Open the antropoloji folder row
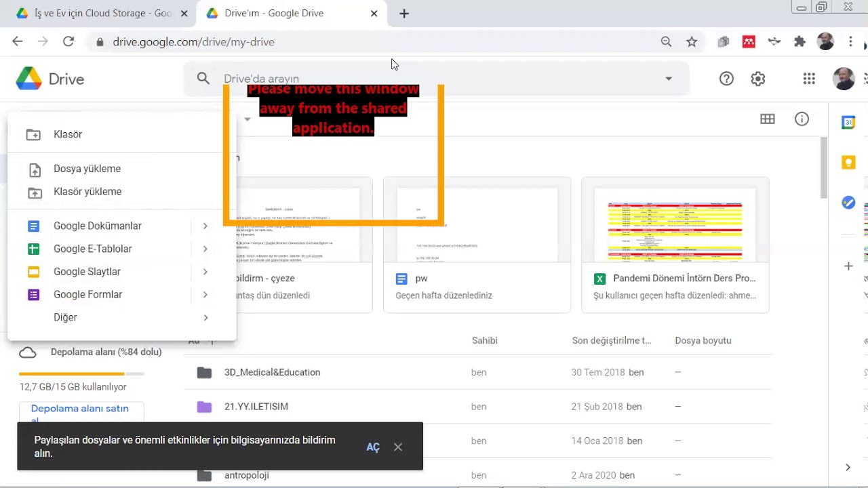Screen dimensions: 868x488 click(478, 475)
